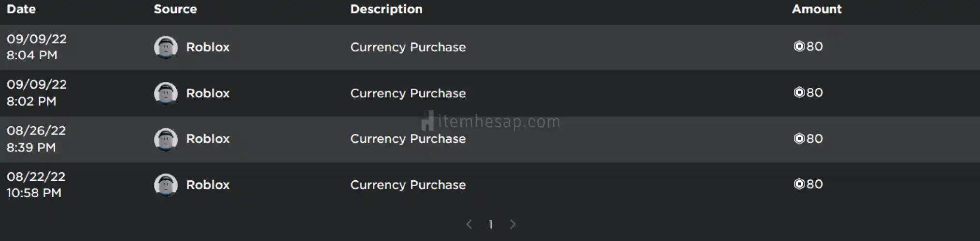Image resolution: width=980 pixels, height=241 pixels.
Task: Click Roblox avatar icon in 08/22/22 row
Action: 166,185
